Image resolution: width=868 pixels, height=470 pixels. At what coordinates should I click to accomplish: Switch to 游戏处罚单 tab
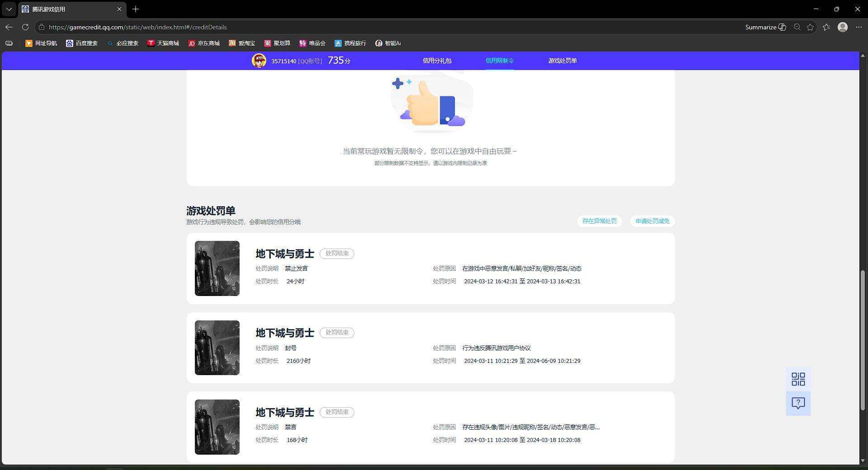point(562,61)
